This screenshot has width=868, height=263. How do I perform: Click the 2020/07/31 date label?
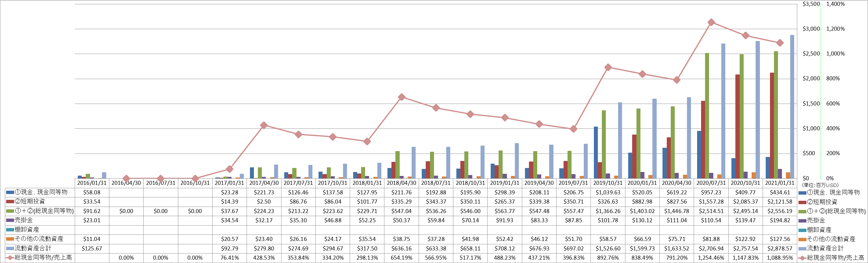(711, 183)
